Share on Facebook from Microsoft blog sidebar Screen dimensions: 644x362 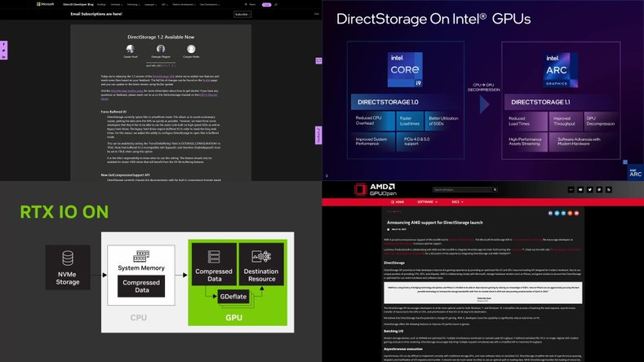[4, 44]
